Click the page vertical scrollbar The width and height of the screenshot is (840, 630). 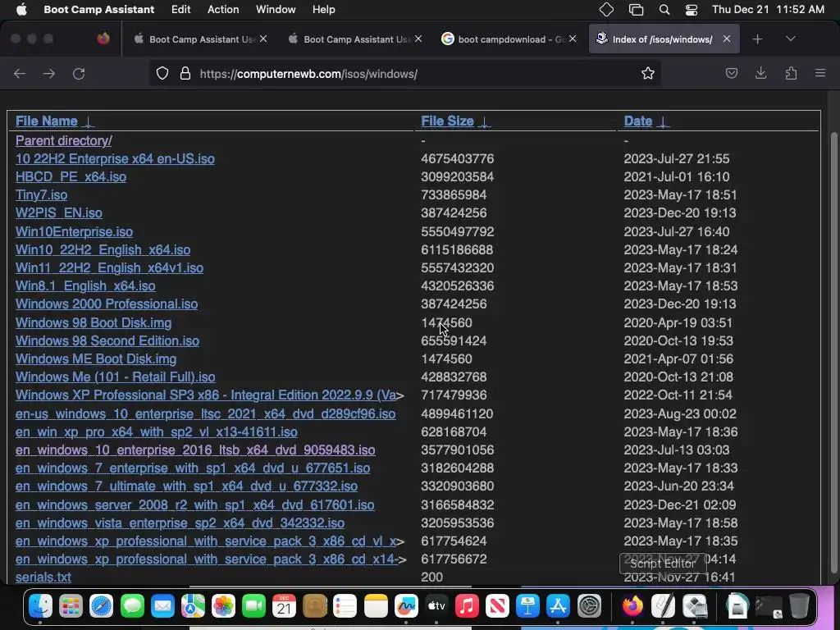833,354
